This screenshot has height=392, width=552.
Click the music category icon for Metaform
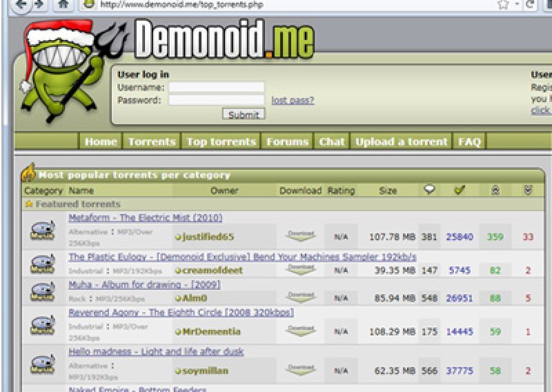tap(43, 231)
